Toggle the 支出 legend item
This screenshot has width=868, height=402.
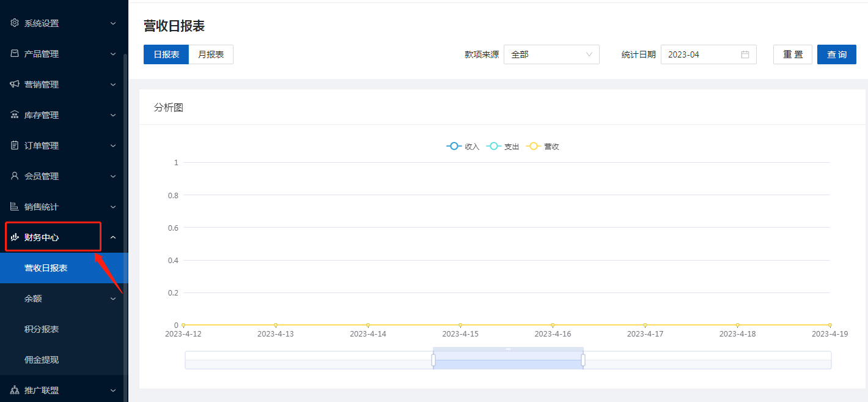tap(502, 147)
